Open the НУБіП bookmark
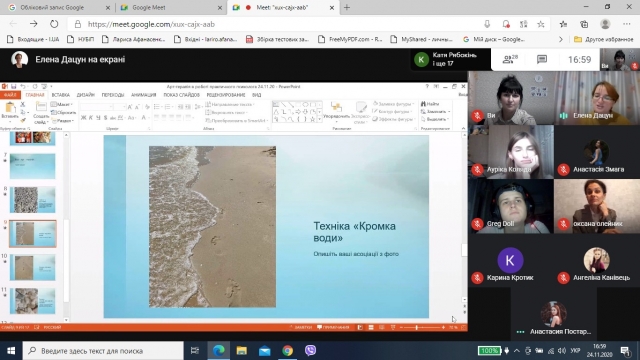The height and width of the screenshot is (360, 640). 81,39
